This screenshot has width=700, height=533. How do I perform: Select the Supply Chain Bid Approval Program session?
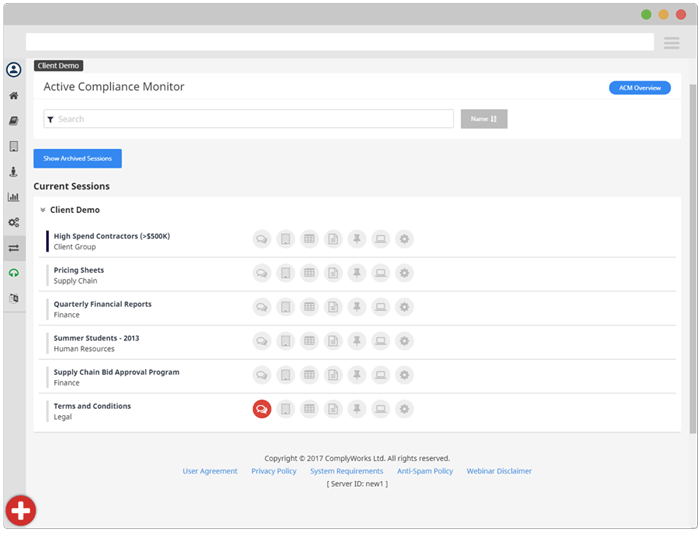(116, 372)
